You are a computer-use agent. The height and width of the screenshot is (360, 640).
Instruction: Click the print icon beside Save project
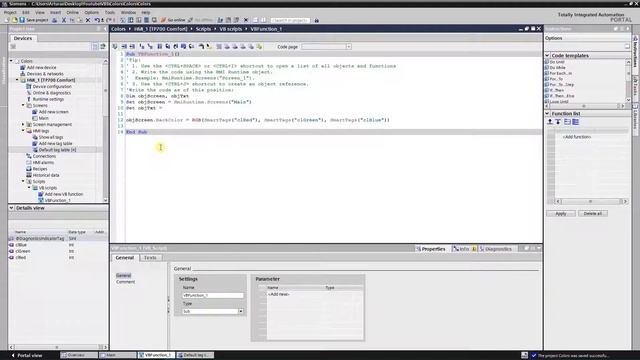coord(54,20)
